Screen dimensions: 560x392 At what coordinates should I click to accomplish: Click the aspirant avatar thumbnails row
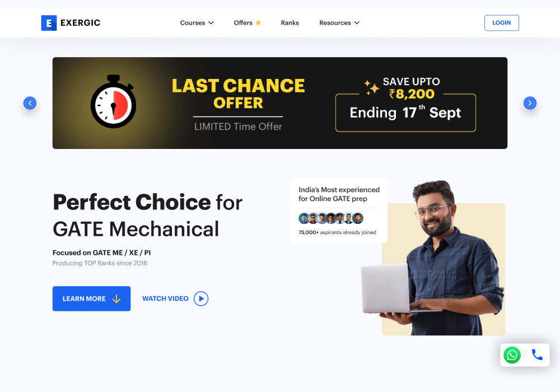[x=331, y=218]
